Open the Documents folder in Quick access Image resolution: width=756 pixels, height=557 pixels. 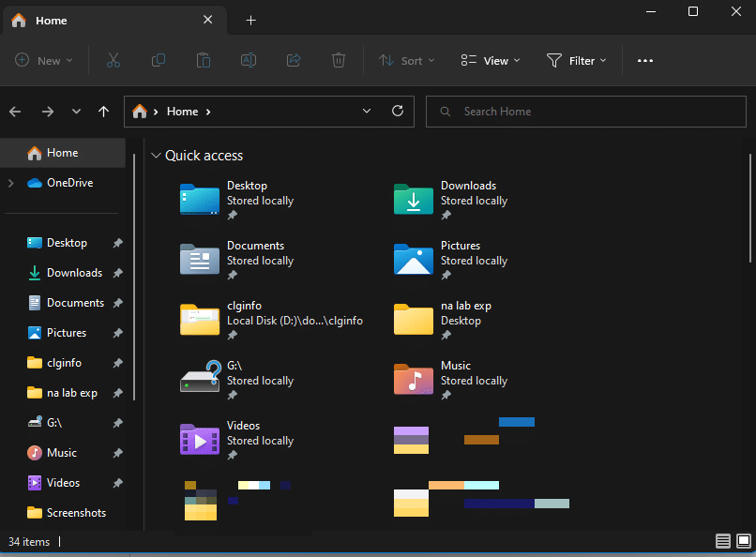click(237, 260)
